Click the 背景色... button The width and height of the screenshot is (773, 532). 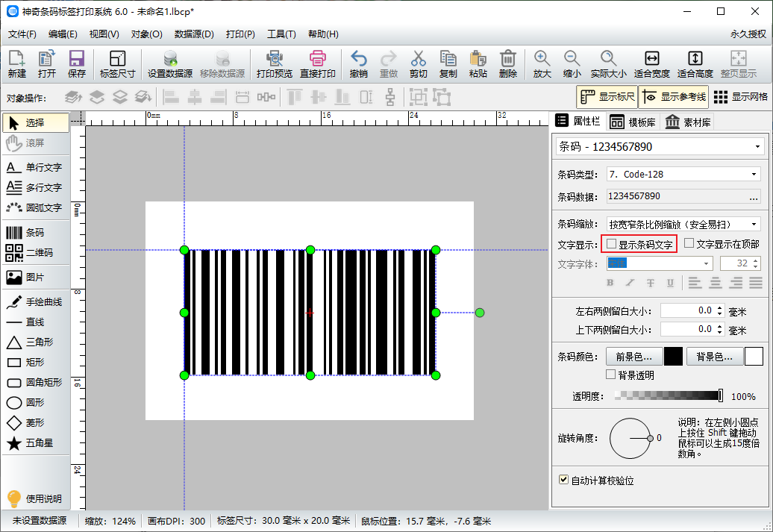point(714,357)
